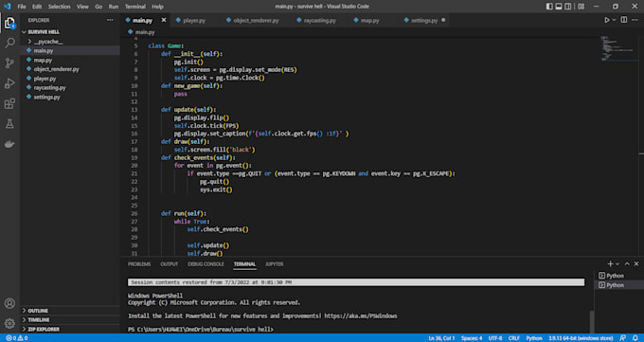The image size is (644, 342).
Task: Click the Split Editor Right icon
Action: pos(624,20)
